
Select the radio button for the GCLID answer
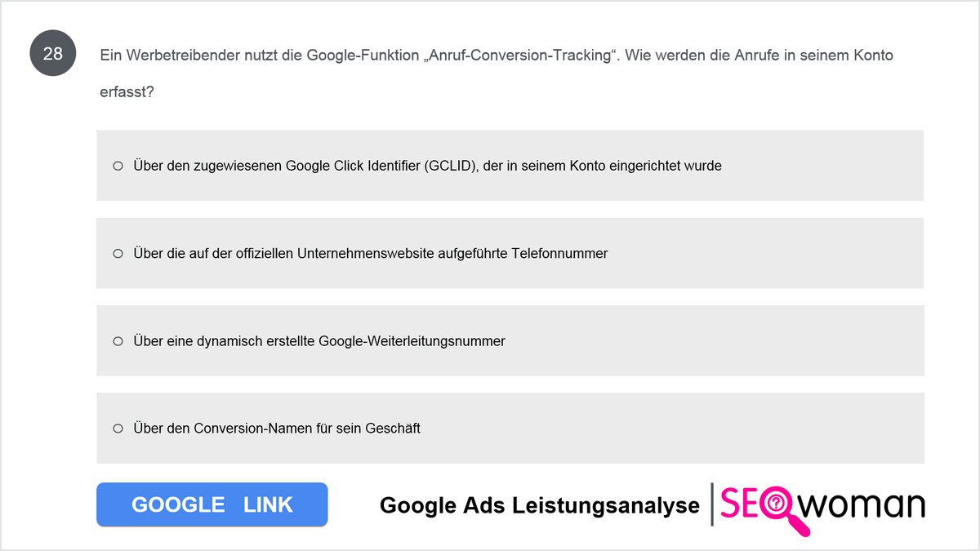click(x=118, y=166)
